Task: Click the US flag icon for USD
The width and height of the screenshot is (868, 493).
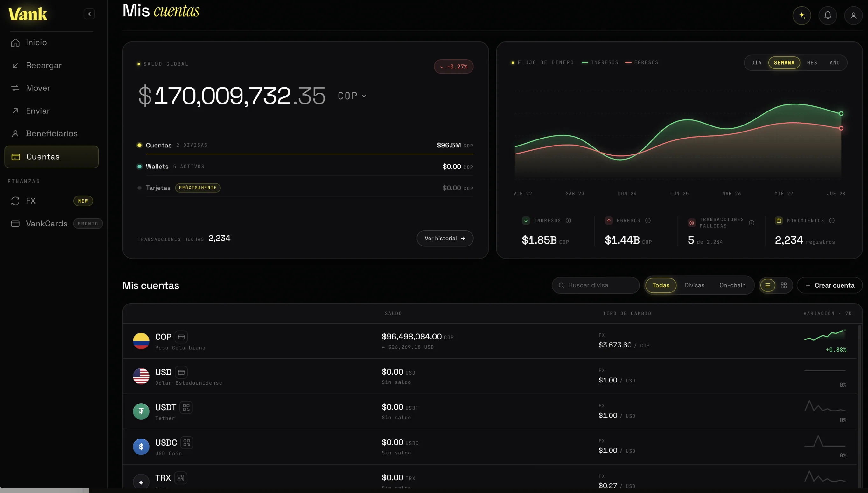Action: [141, 376]
